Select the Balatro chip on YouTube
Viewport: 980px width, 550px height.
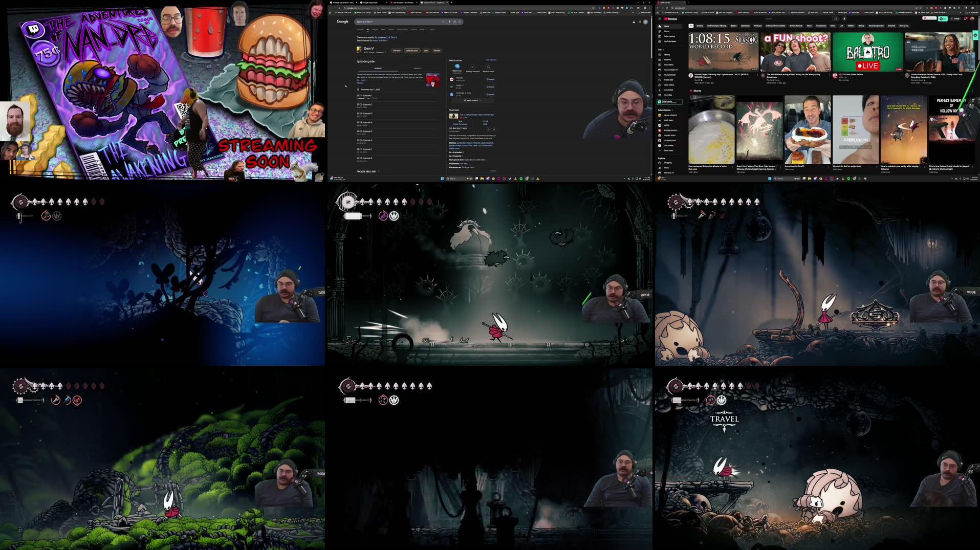[x=733, y=26]
